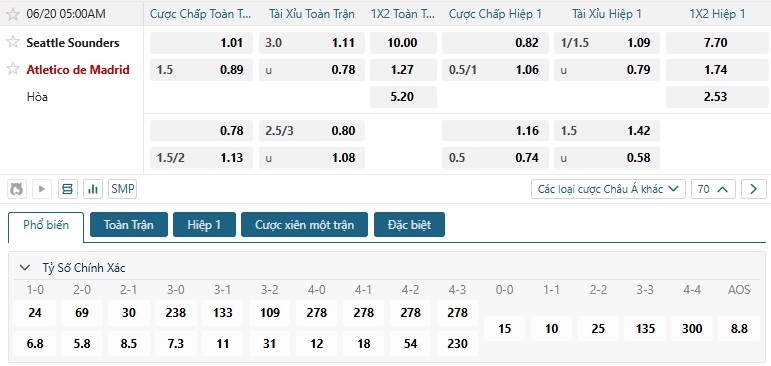Select draw full-time odds 5.20
The width and height of the screenshot is (771, 366).
pyautogui.click(x=403, y=97)
